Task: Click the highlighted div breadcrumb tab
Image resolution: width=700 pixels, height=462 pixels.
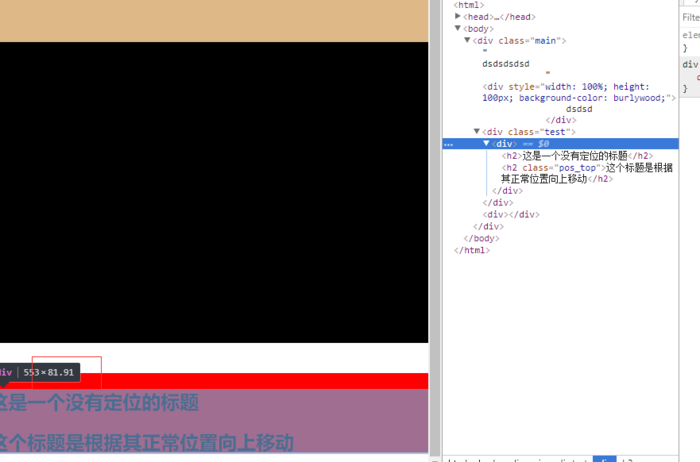Action: 604,459
